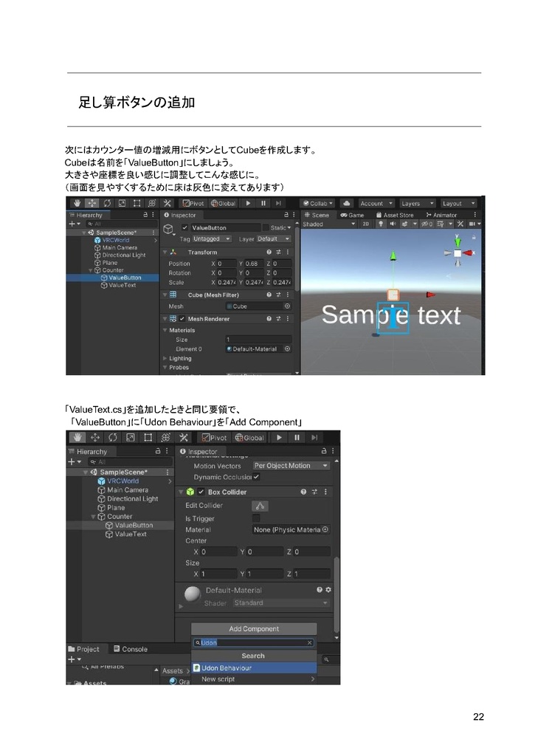Collapse the Transform component foldout
This screenshot has width=535, height=756.
[x=165, y=252]
